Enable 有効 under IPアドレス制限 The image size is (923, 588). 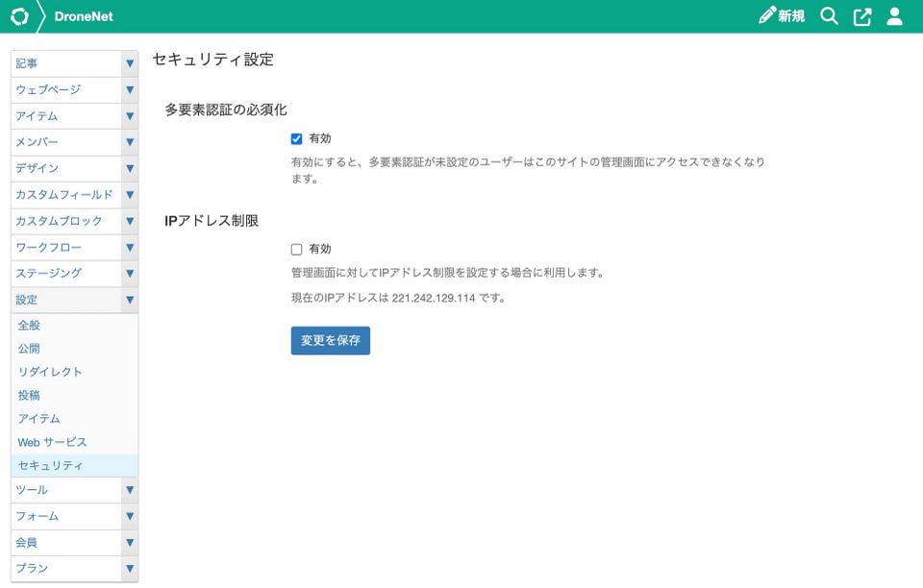point(297,249)
